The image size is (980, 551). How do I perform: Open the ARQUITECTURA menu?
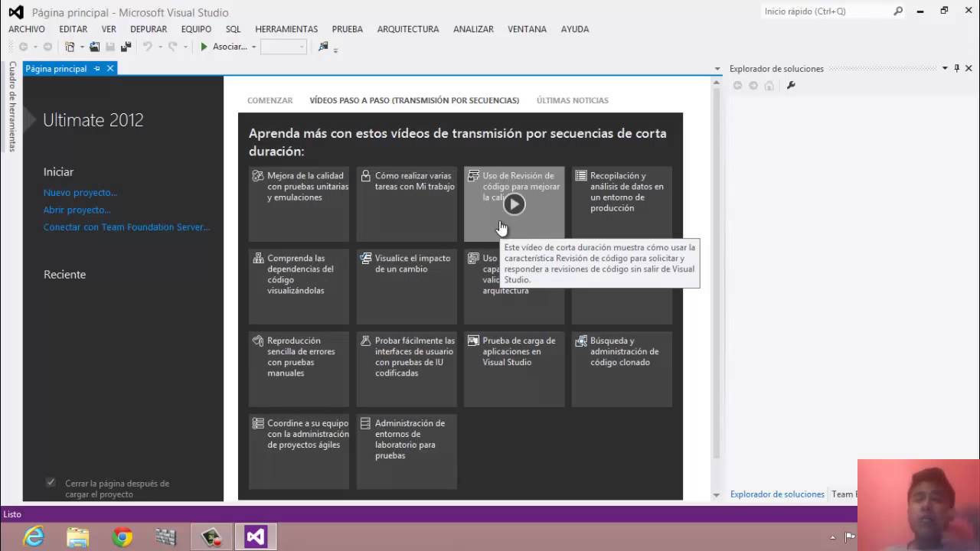(x=408, y=29)
